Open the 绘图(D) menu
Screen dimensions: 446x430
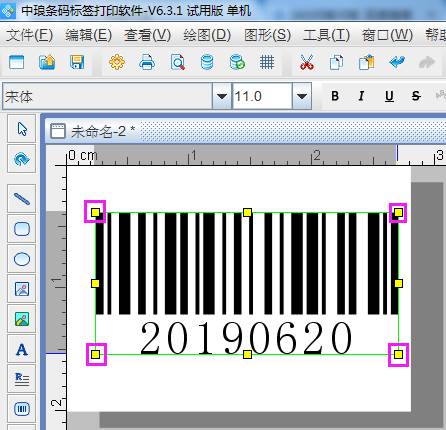point(207,35)
